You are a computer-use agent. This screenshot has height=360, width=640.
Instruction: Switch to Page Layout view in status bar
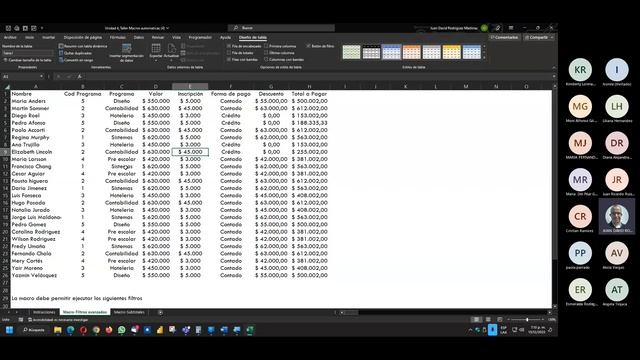point(488,319)
